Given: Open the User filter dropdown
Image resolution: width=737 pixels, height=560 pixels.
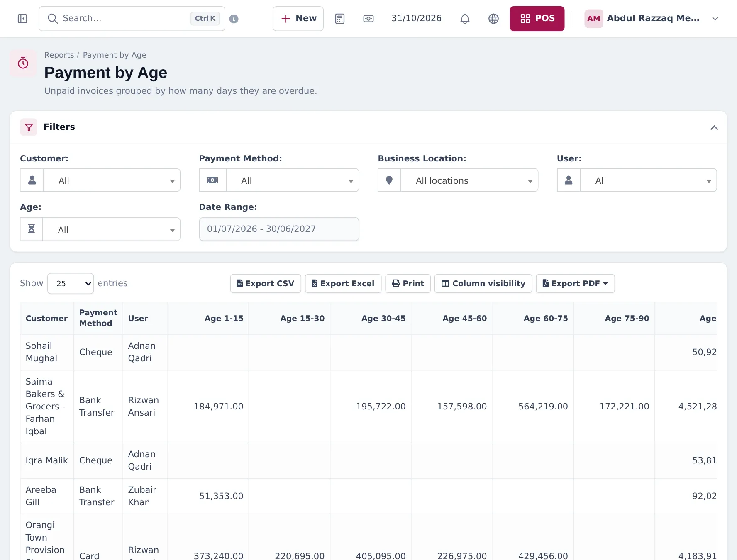Looking at the screenshot, I should [648, 180].
